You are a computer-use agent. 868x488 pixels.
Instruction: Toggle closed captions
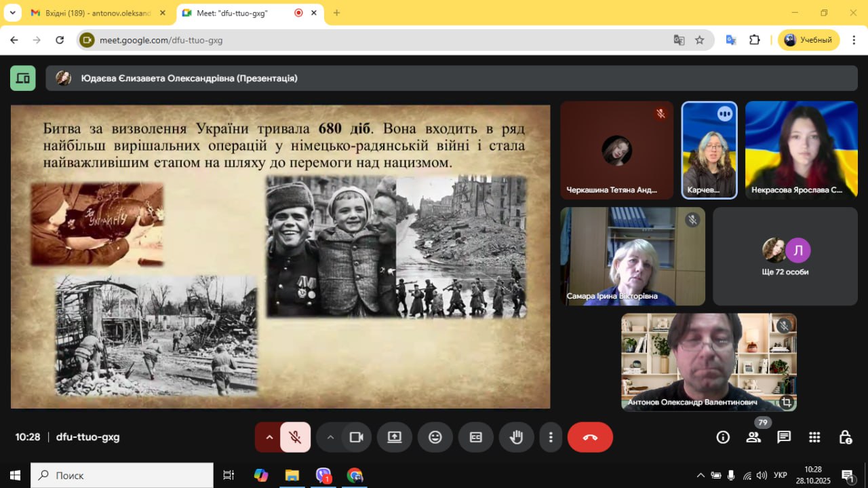(x=476, y=437)
